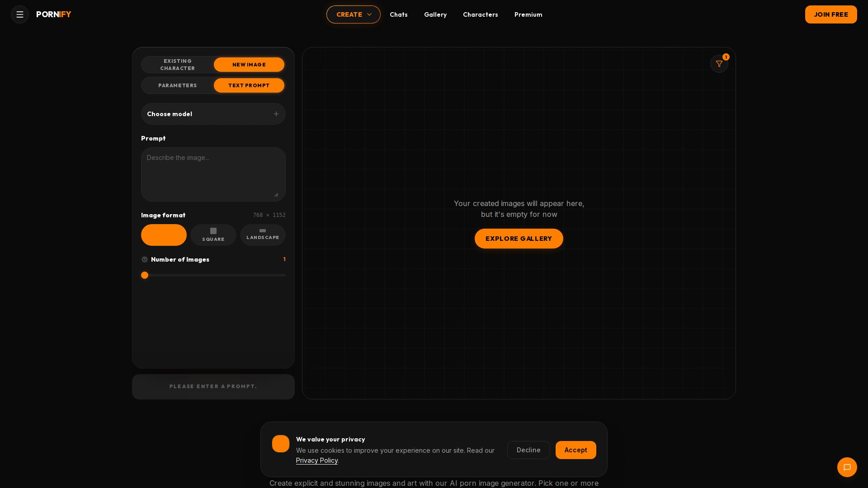The height and width of the screenshot is (488, 868).
Task: Expand the Choose model section
Action: coord(213,114)
